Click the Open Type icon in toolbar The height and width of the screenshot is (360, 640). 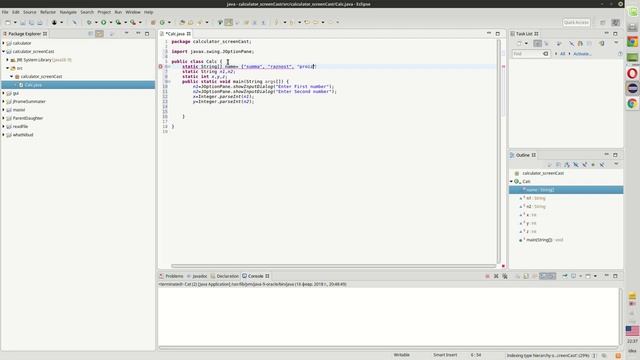[x=182, y=22]
